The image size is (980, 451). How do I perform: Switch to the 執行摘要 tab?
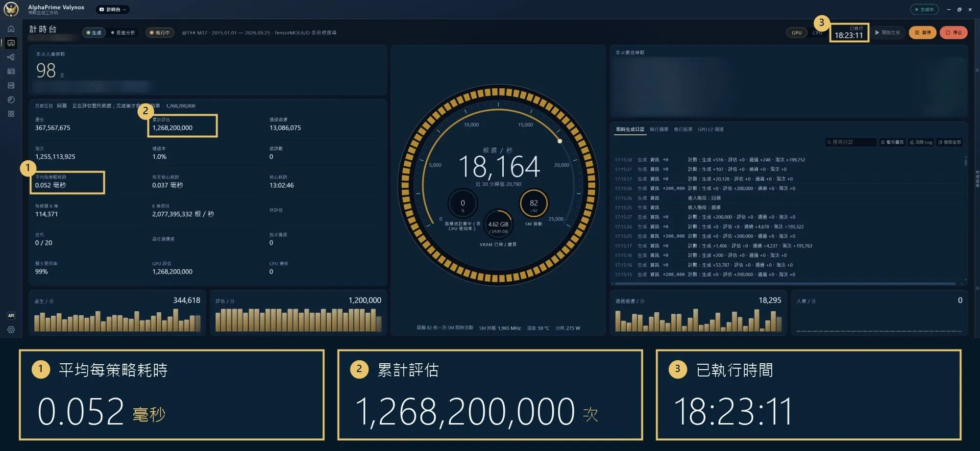click(659, 129)
